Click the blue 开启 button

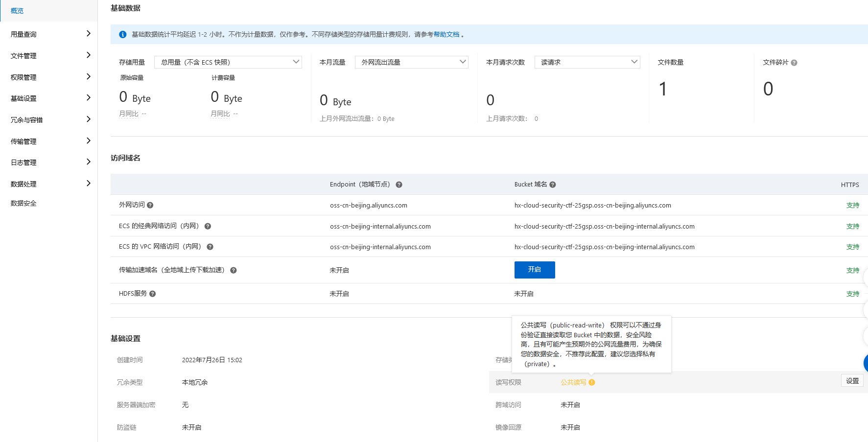(x=535, y=270)
